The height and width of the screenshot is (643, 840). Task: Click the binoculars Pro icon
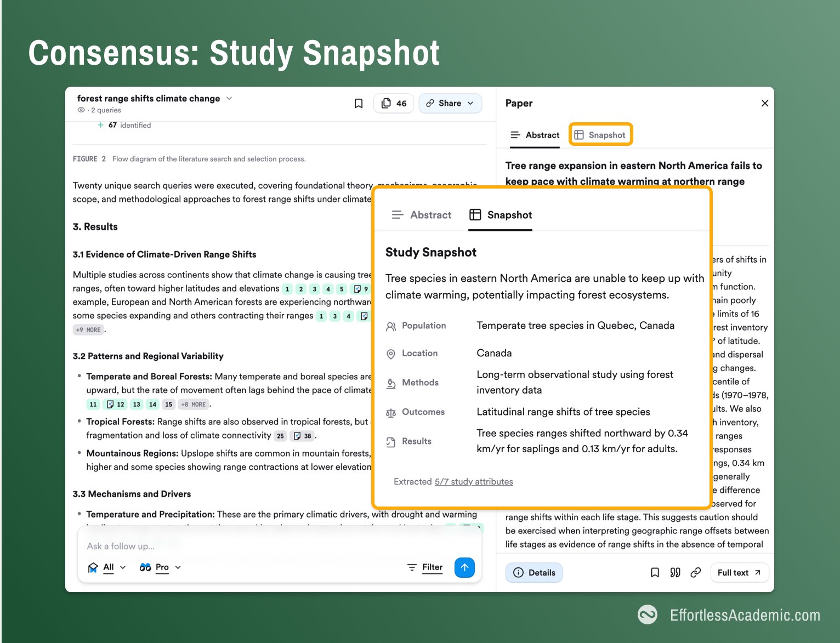click(145, 567)
